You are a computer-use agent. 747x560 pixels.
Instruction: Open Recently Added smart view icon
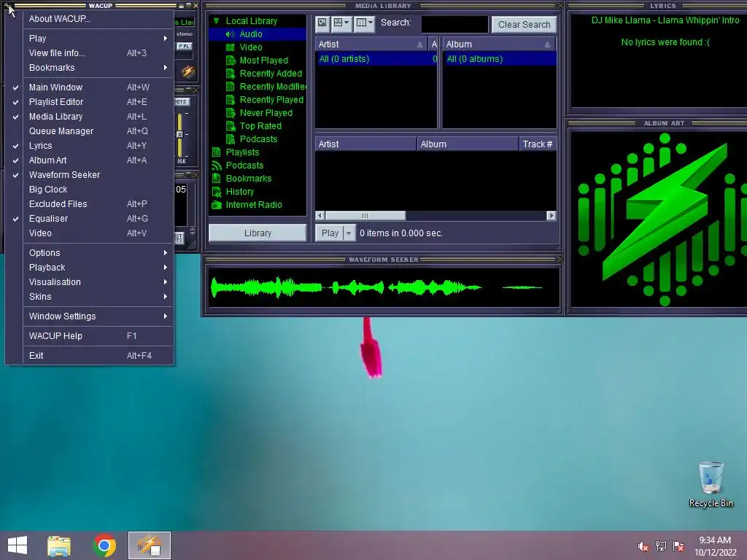[x=231, y=74]
